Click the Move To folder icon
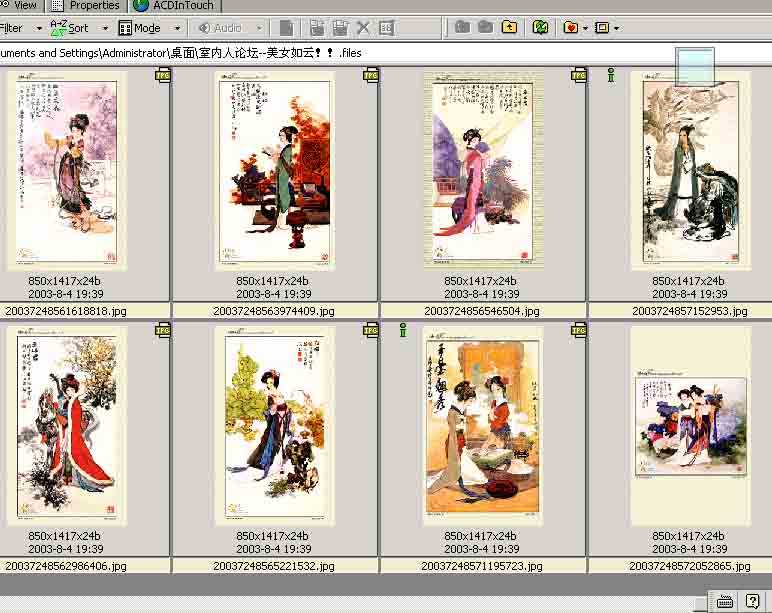This screenshot has width=772, height=613. (x=317, y=28)
